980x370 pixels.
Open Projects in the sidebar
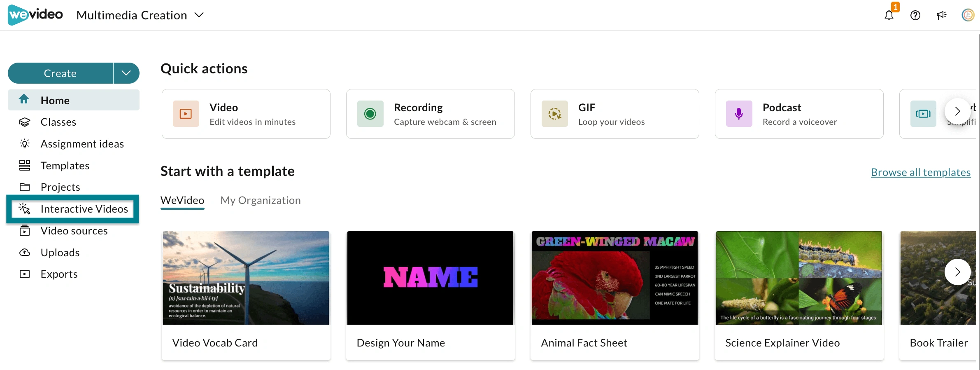pyautogui.click(x=74, y=187)
